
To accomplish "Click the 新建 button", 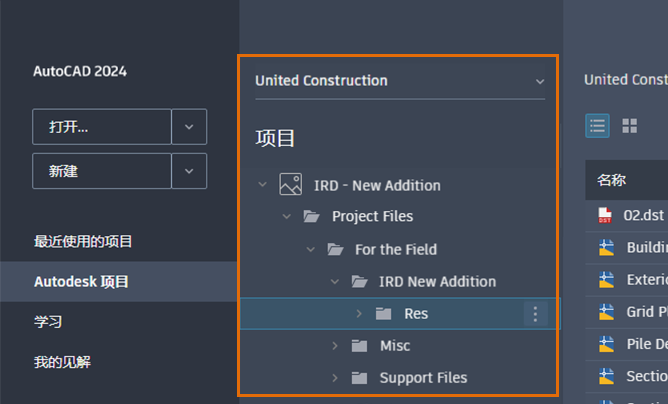I will tap(102, 171).
